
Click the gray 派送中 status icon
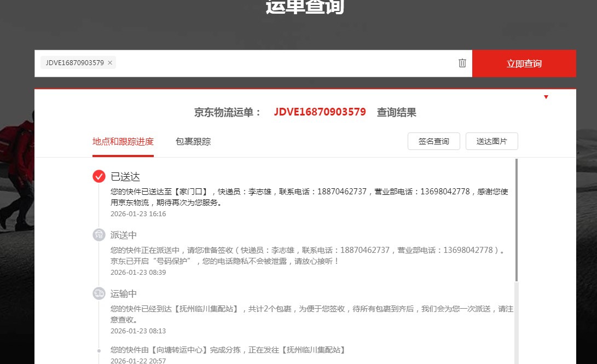pyautogui.click(x=99, y=235)
